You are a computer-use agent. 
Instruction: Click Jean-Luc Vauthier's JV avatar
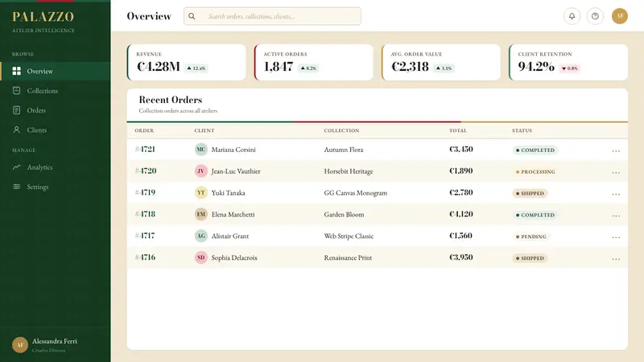pos(200,171)
